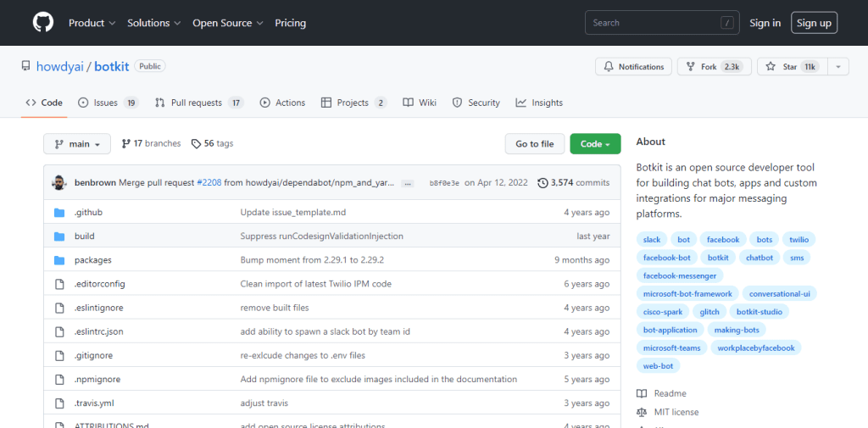Click the bell icon in Notifications

[x=609, y=66]
